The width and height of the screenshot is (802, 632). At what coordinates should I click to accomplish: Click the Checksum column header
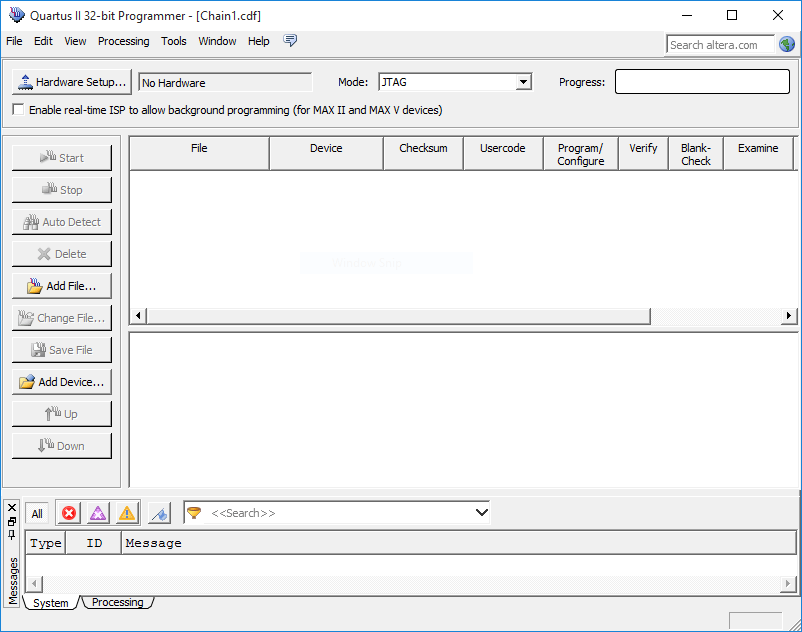[x=424, y=153]
